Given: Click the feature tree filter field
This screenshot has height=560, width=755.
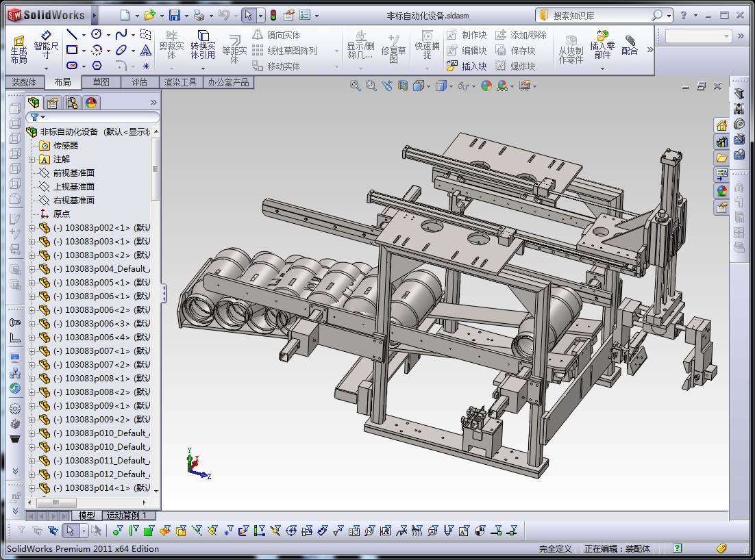Looking at the screenshot, I should click(x=93, y=117).
